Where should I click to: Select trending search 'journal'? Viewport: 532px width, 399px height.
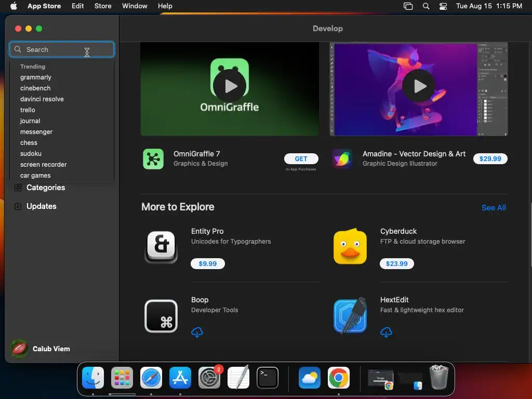point(30,121)
